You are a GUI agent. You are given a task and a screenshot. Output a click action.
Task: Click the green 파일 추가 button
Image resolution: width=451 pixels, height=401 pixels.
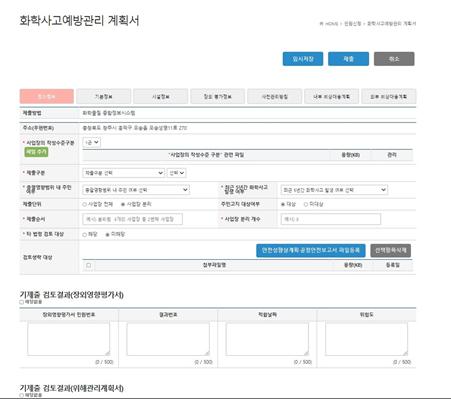[x=37, y=152]
